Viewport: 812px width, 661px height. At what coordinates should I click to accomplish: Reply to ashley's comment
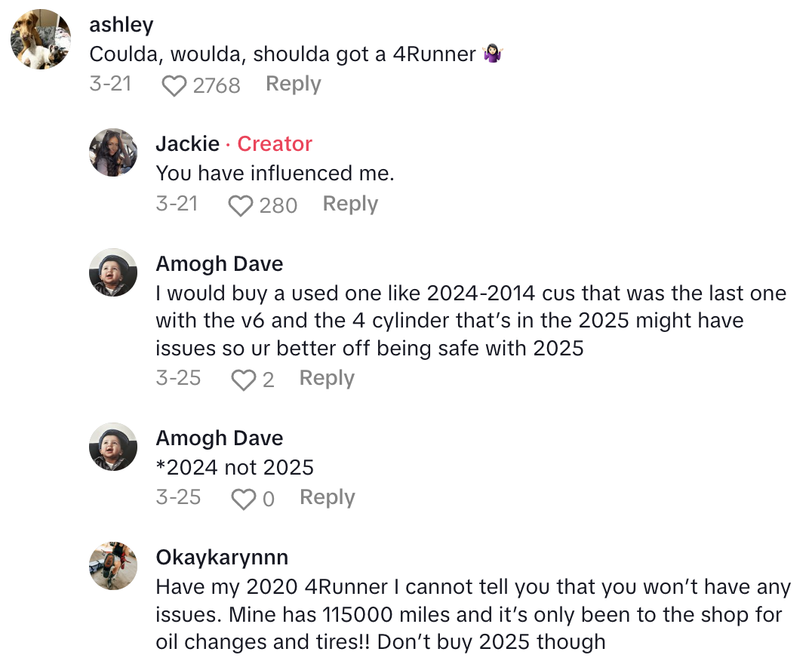(293, 84)
